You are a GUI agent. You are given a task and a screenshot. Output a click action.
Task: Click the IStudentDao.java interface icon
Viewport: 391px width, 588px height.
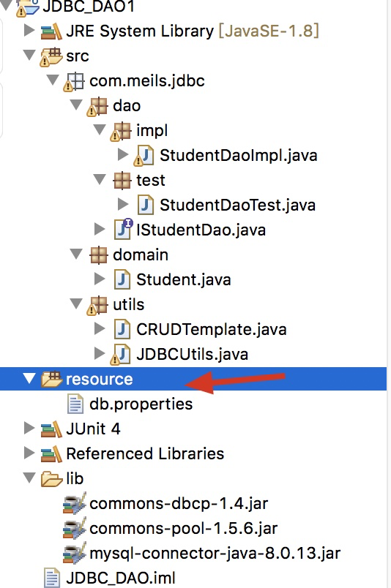pyautogui.click(x=123, y=229)
